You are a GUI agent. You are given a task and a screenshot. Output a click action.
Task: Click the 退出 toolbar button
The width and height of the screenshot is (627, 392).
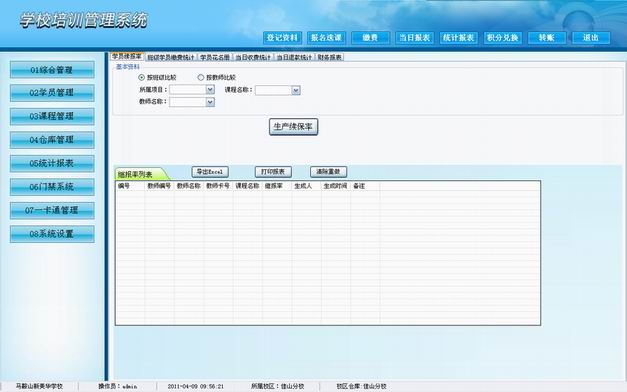tap(591, 38)
